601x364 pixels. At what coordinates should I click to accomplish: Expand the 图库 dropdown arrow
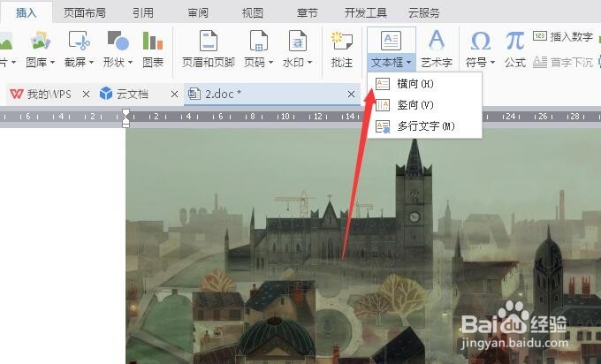coord(52,62)
